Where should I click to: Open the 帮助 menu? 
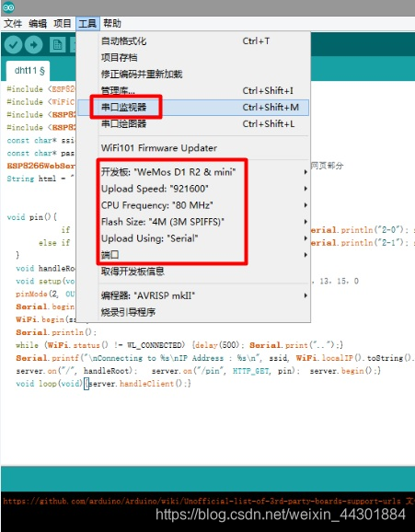(112, 23)
